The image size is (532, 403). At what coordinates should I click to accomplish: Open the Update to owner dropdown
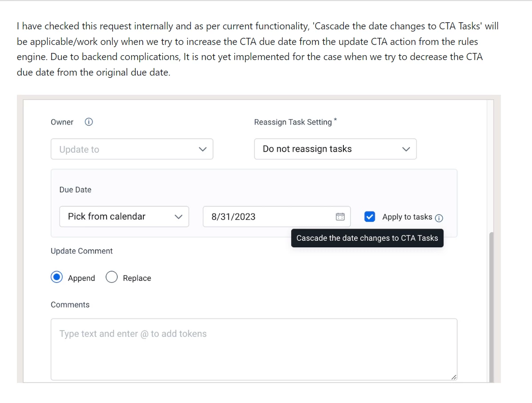pos(132,149)
